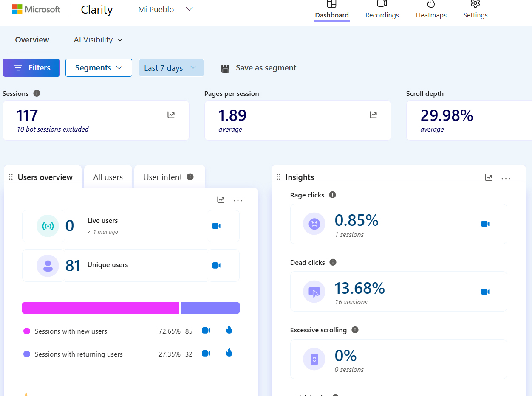Open heatmap for sessions with returning users
Image resolution: width=532 pixels, height=396 pixels.
[x=229, y=353]
